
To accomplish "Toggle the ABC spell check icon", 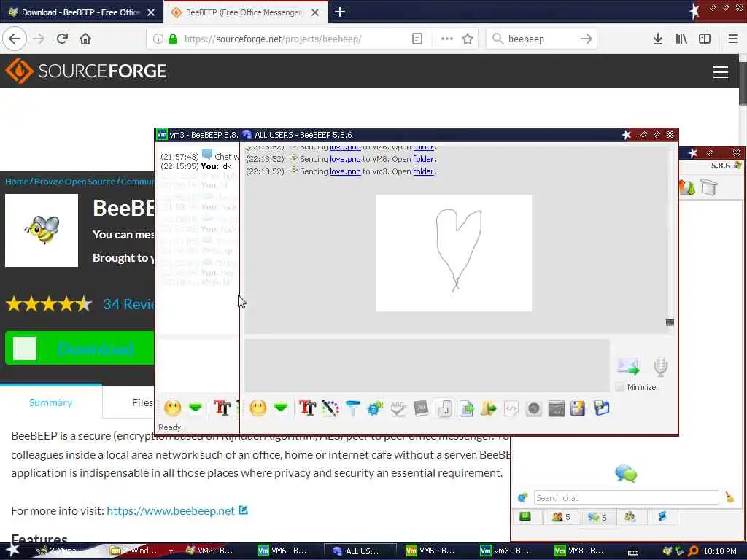I will (x=398, y=408).
